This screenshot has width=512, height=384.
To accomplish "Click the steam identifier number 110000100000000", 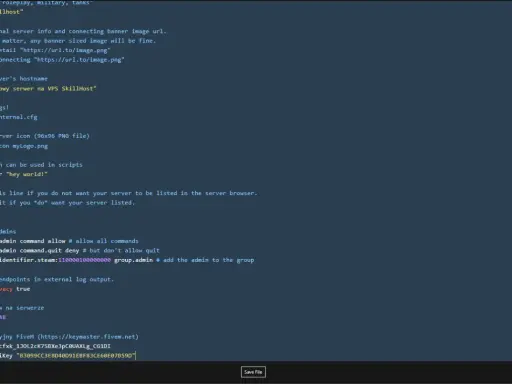I will coord(84,260).
